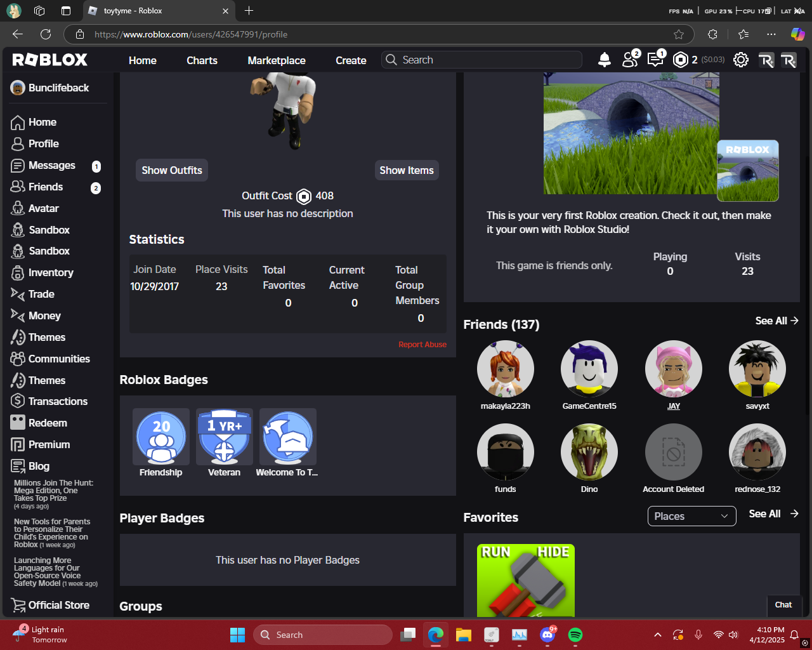
Task: Open friend rednose_132's avatar
Action: (757, 452)
